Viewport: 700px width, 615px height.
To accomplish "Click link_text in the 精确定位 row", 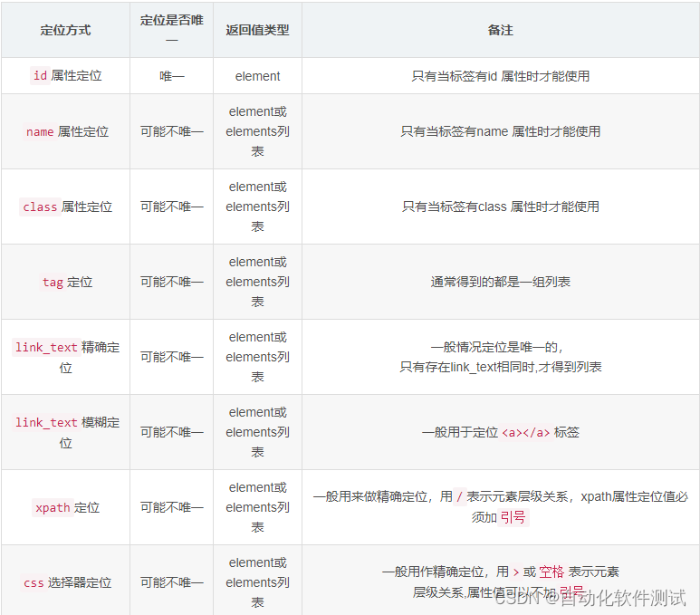I will (x=46, y=347).
